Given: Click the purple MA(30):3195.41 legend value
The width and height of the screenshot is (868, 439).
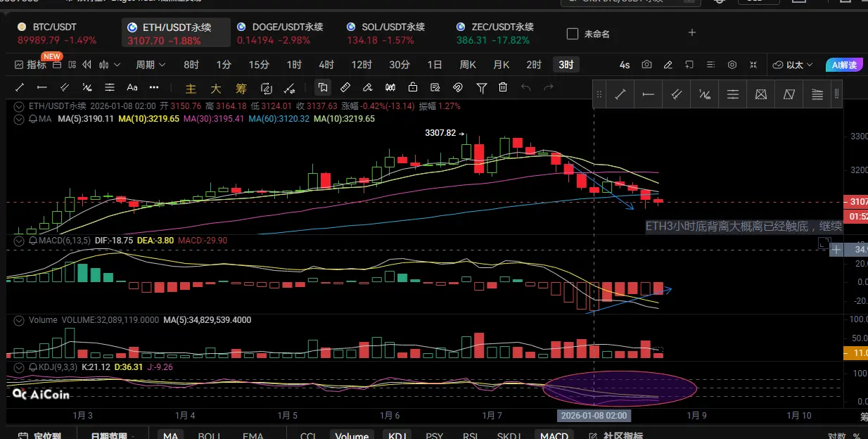Looking at the screenshot, I should 214,119.
